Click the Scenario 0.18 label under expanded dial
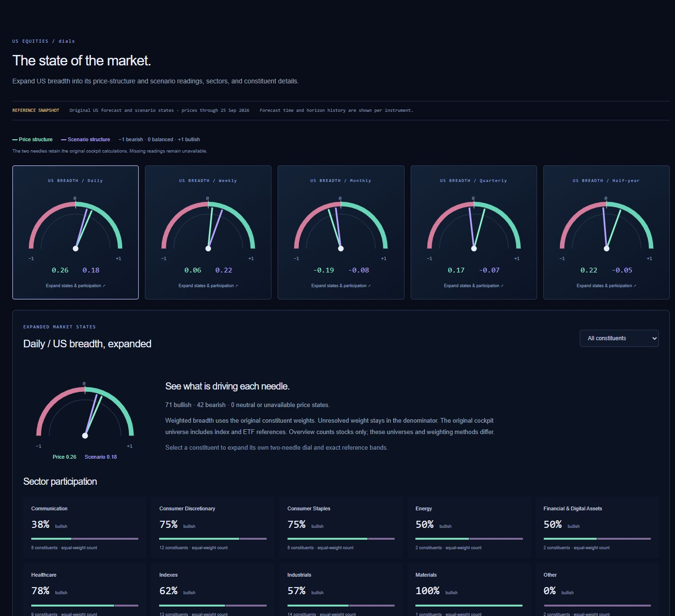 click(x=100, y=457)
